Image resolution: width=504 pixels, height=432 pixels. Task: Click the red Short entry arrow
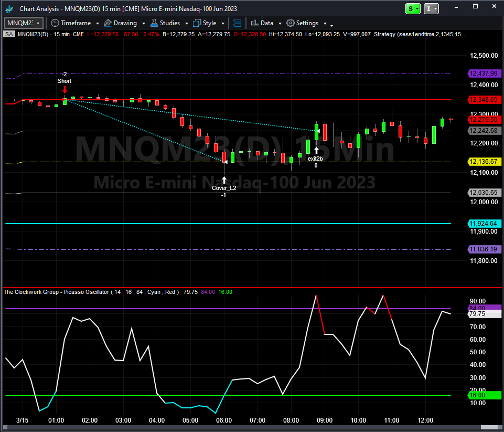(65, 90)
